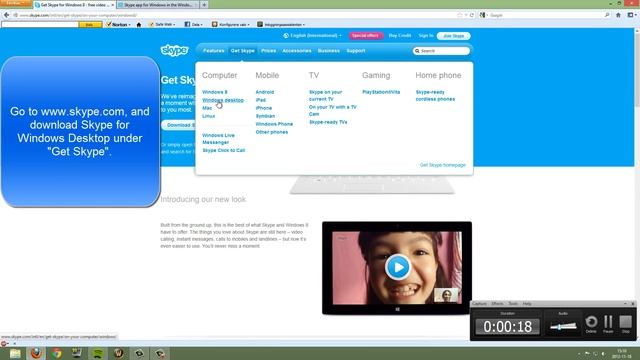Click the Firefox home icon beside search bar
The height and width of the screenshot is (360, 640).
[x=618, y=15]
